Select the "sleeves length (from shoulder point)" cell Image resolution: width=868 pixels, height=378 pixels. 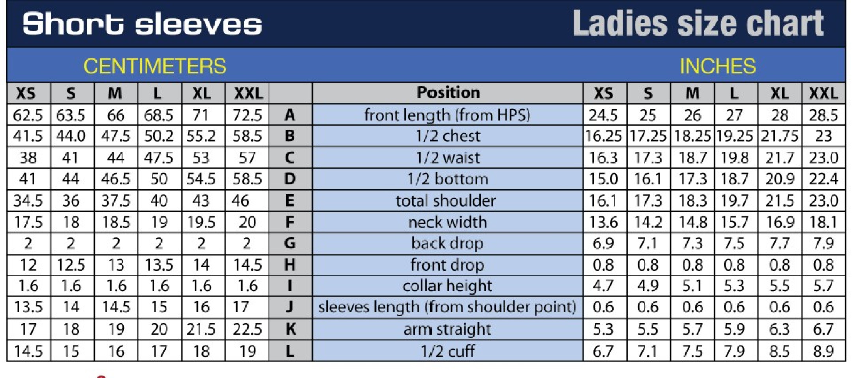point(447,307)
